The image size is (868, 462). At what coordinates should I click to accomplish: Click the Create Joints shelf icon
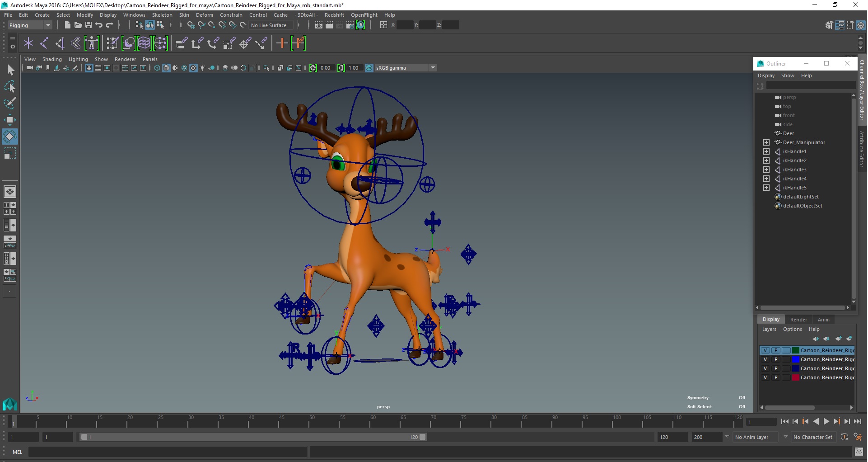(44, 43)
